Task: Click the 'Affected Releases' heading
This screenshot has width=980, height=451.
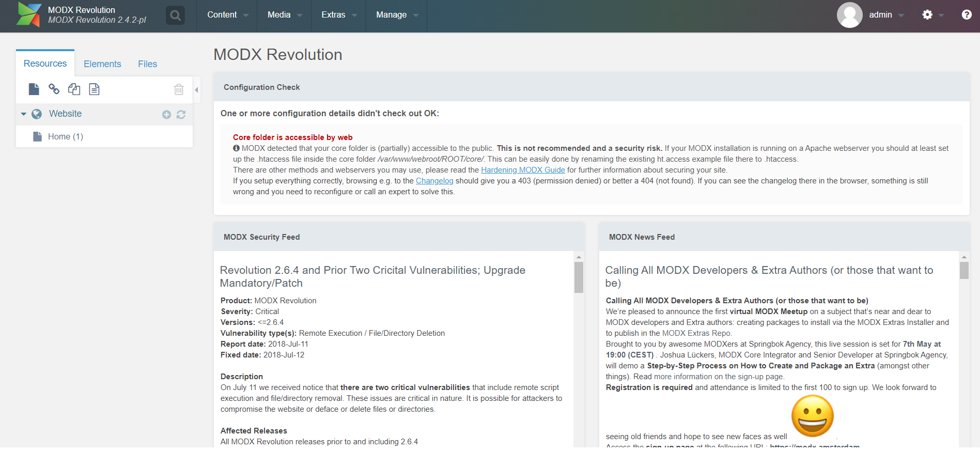Action: point(254,431)
